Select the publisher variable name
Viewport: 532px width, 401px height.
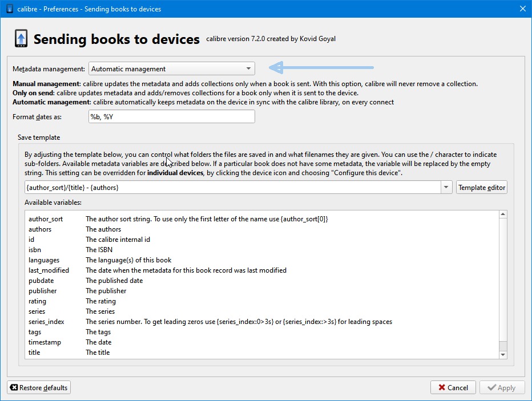click(x=42, y=291)
